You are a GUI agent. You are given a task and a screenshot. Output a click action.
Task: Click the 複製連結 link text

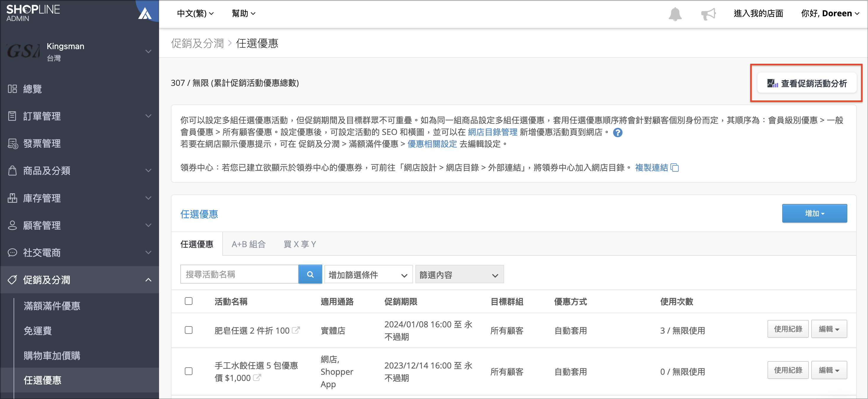coord(651,168)
